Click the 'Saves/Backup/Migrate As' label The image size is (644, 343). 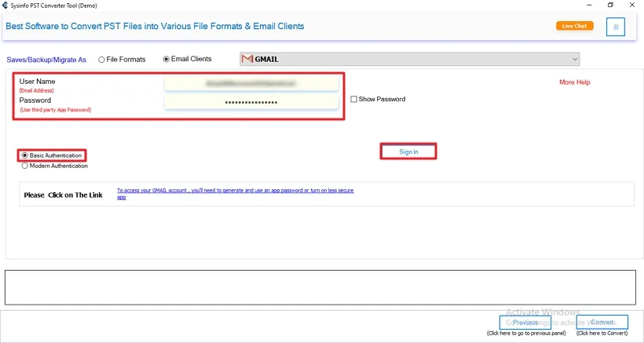click(46, 60)
